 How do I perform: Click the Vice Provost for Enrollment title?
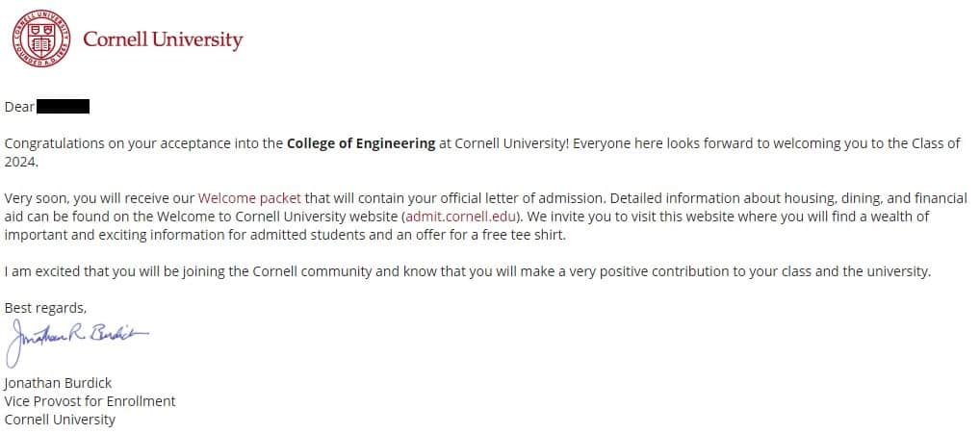pyautogui.click(x=90, y=401)
